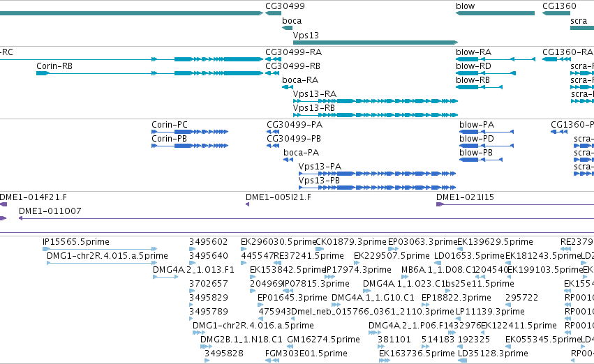Select the feature labeled 3702657
This screenshot has height=364, width=594.
coord(209,284)
